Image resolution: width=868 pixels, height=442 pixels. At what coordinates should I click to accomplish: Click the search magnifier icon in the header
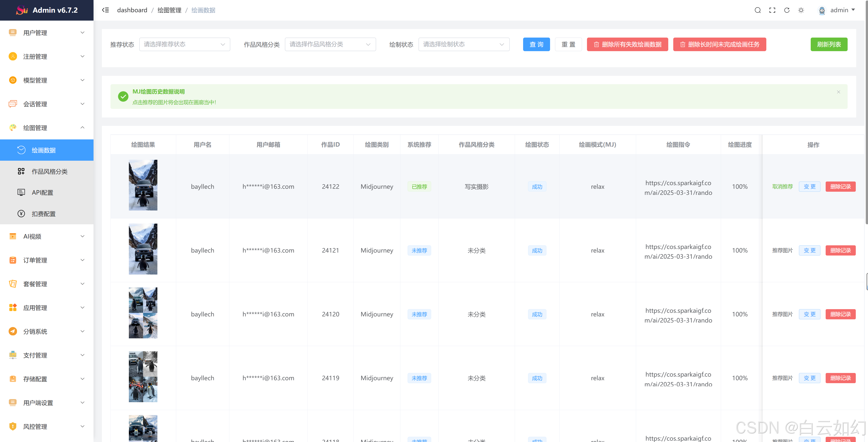tap(757, 10)
